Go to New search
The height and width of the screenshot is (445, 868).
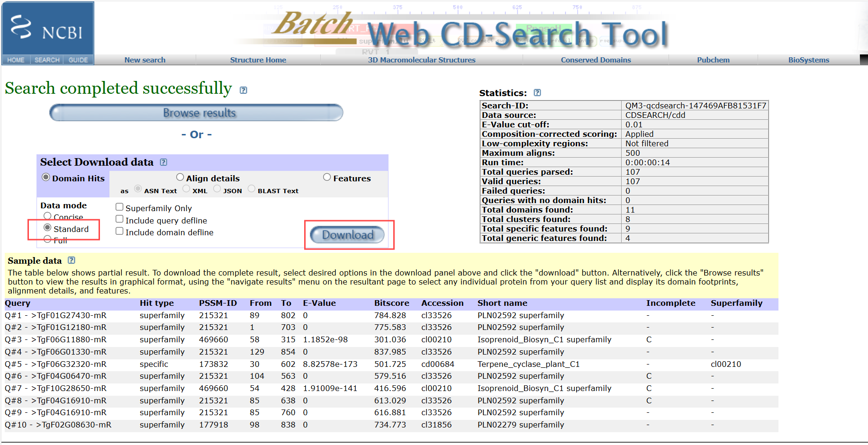[x=145, y=60]
